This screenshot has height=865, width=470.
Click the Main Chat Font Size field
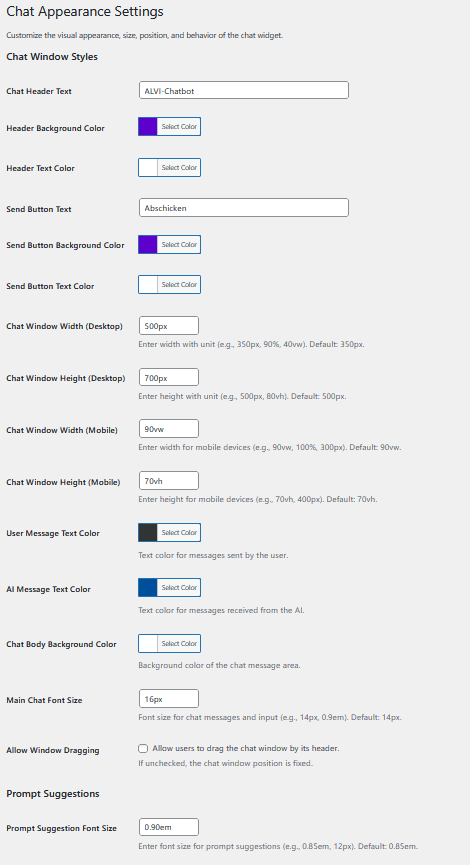(x=169, y=698)
